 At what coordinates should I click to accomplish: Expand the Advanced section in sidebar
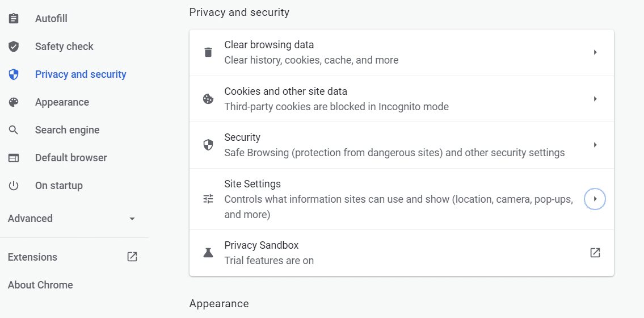click(x=132, y=219)
